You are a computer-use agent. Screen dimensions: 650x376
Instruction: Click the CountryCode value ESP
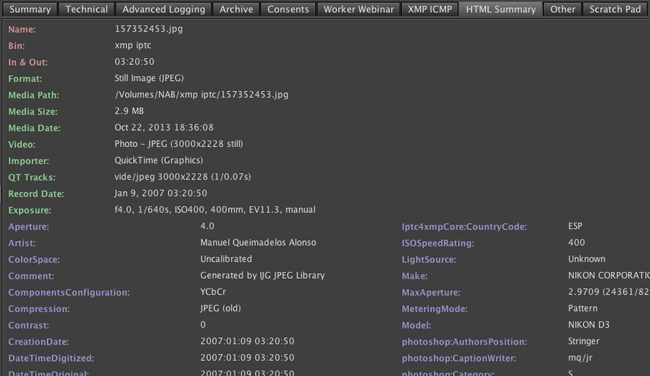pos(575,226)
